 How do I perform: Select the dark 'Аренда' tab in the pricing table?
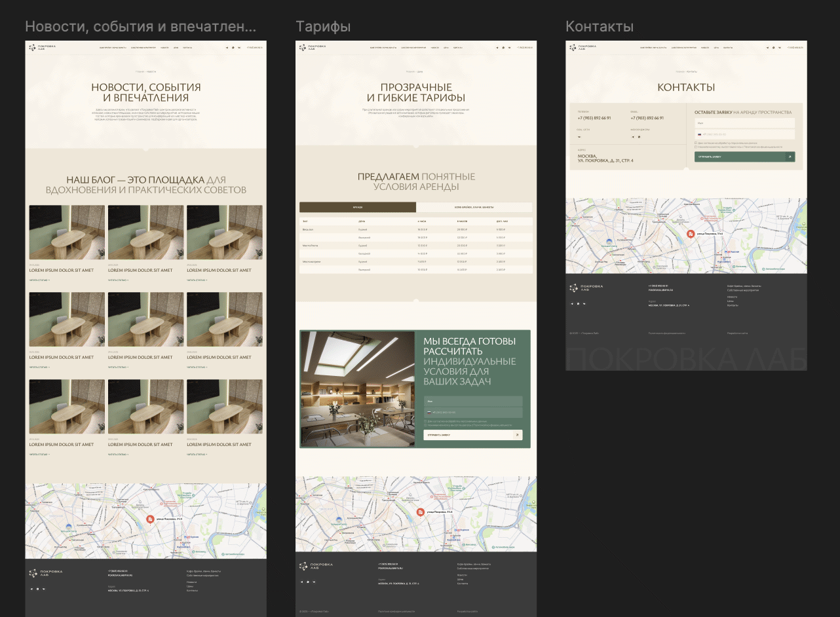pos(358,207)
